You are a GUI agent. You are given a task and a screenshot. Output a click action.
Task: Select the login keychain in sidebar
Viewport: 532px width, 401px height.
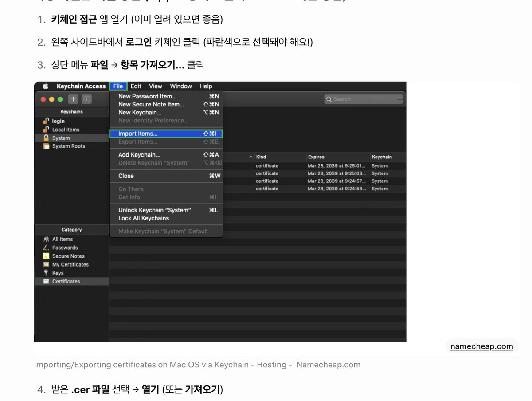click(72, 121)
